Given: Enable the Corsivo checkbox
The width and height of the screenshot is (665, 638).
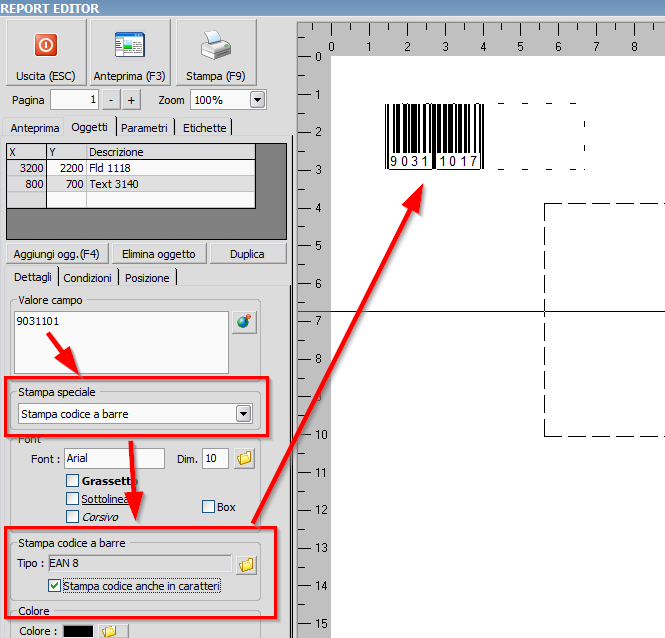Looking at the screenshot, I should point(73,517).
